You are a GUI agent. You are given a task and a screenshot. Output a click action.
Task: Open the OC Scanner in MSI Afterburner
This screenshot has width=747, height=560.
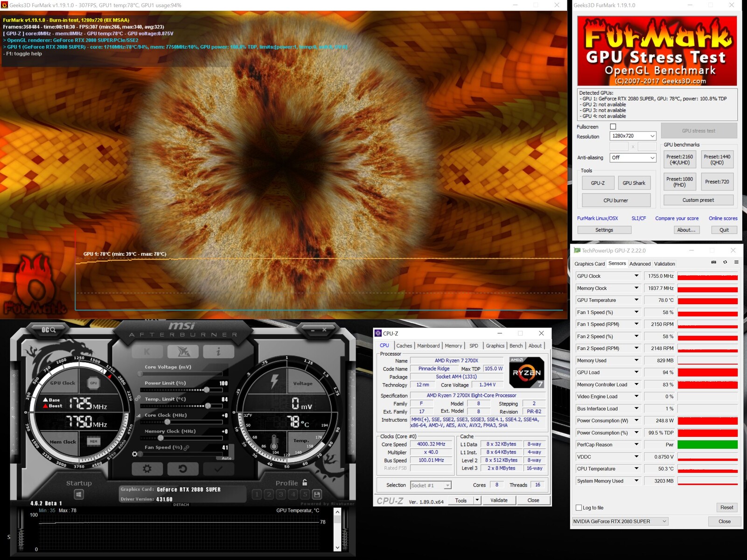coord(49,330)
